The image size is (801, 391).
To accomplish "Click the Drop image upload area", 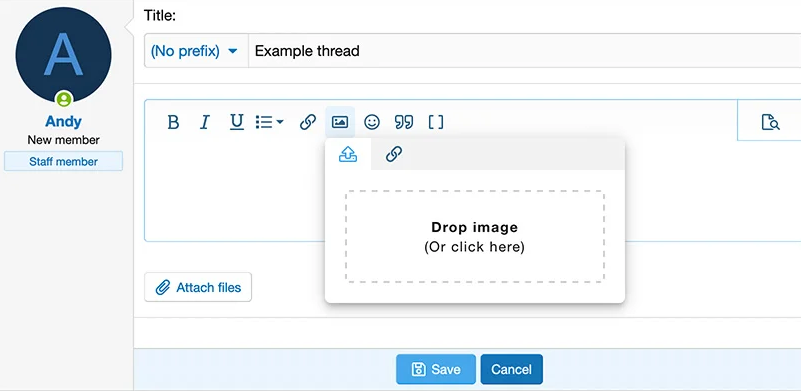I will [475, 237].
